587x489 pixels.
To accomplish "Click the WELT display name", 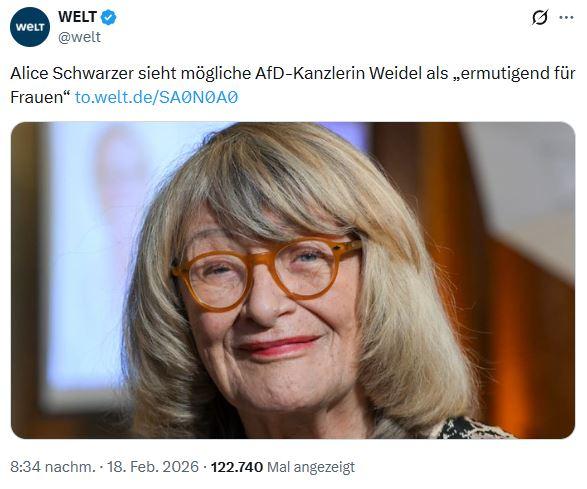I will click(x=77, y=17).
